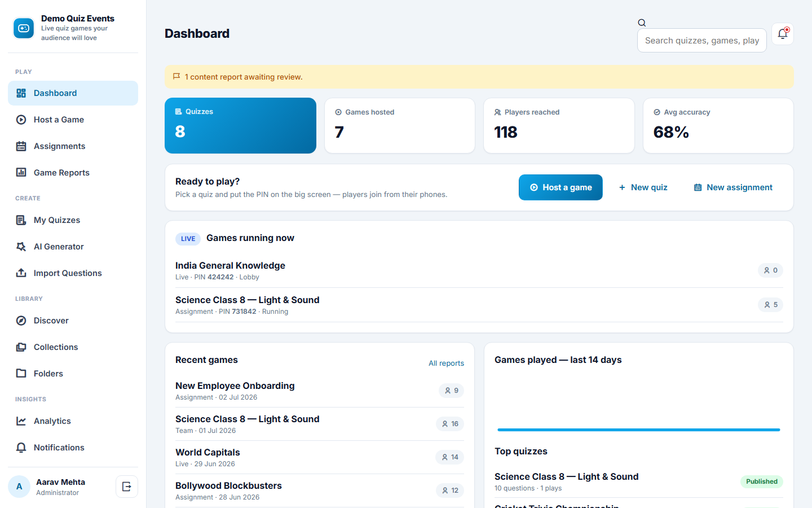Screen dimensions: 812x508
Task: Click the Import Questions upload icon
Action: point(21,273)
